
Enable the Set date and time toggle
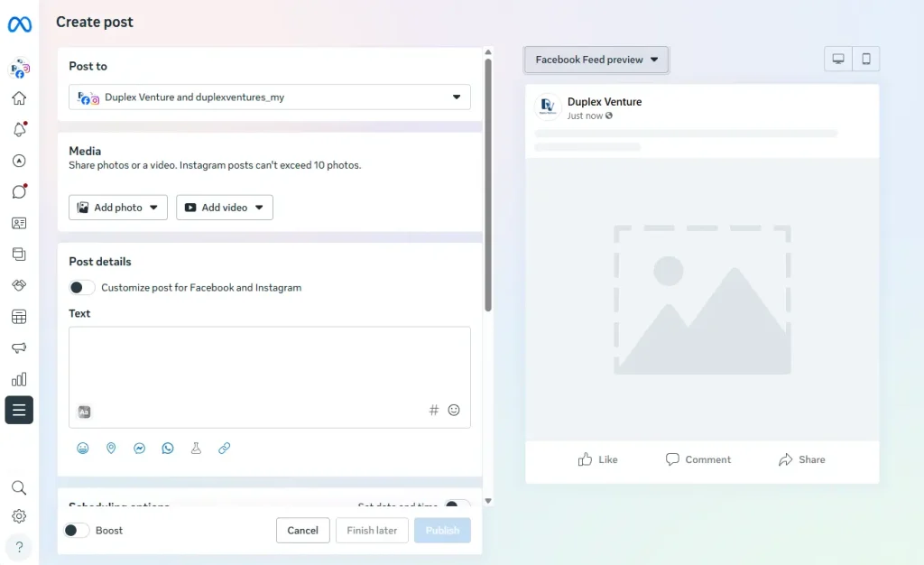[x=457, y=507]
